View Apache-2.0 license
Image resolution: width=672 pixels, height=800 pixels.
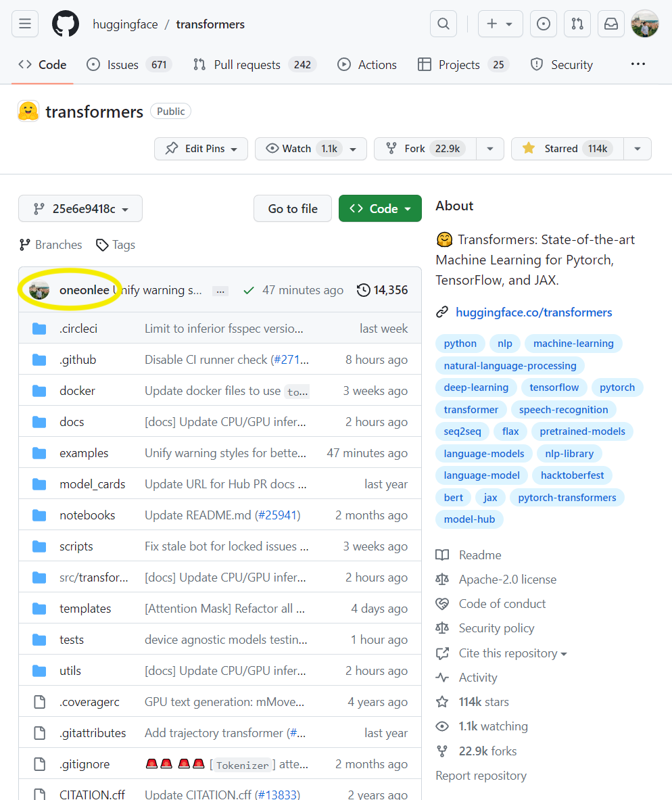click(x=507, y=580)
